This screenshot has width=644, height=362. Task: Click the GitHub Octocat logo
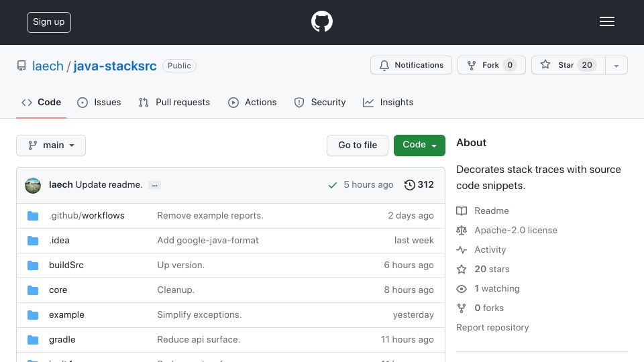[x=321, y=21]
